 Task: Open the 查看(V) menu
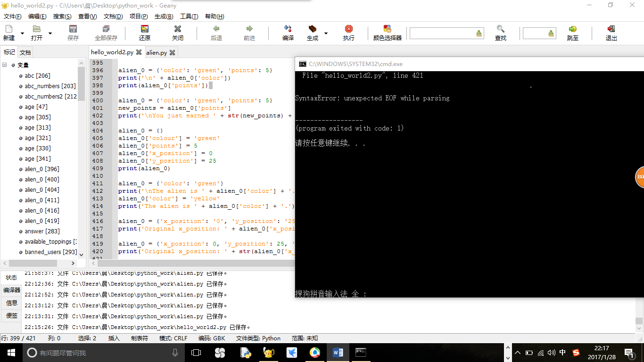[87, 16]
